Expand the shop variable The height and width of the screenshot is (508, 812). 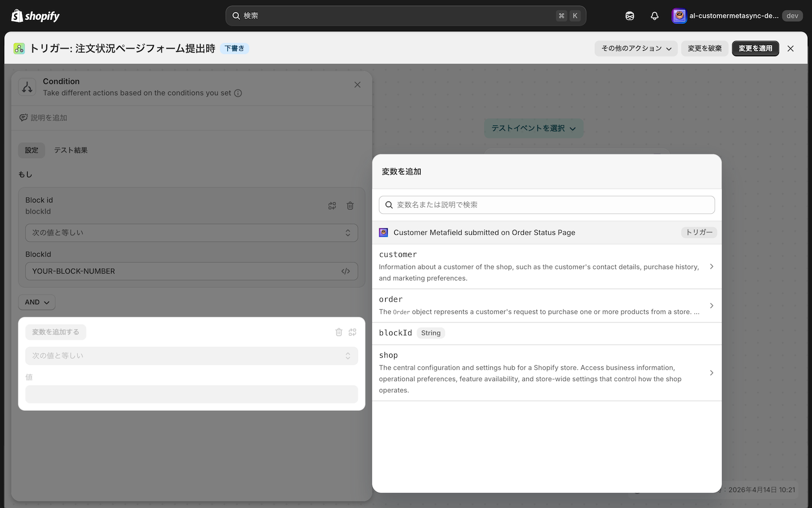click(547, 373)
